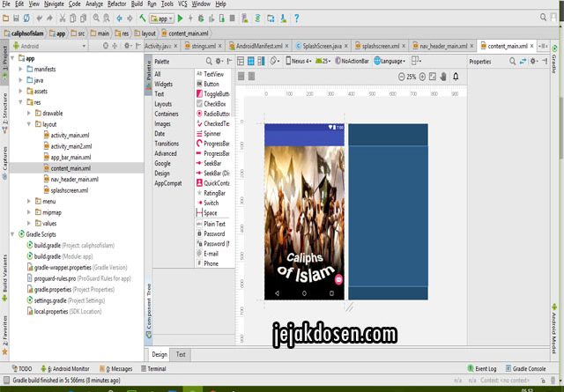Image resolution: width=564 pixels, height=392 pixels.
Task: Expand the values folder
Action: (x=29, y=224)
